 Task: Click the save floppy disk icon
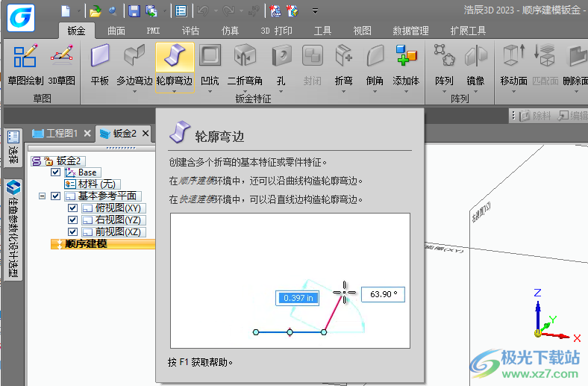(134, 11)
